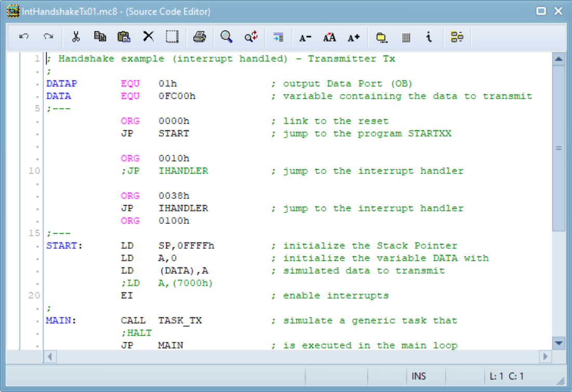The width and height of the screenshot is (572, 392).
Task: Click the 'L: 1 C: 1' position indicator
Action: point(507,376)
